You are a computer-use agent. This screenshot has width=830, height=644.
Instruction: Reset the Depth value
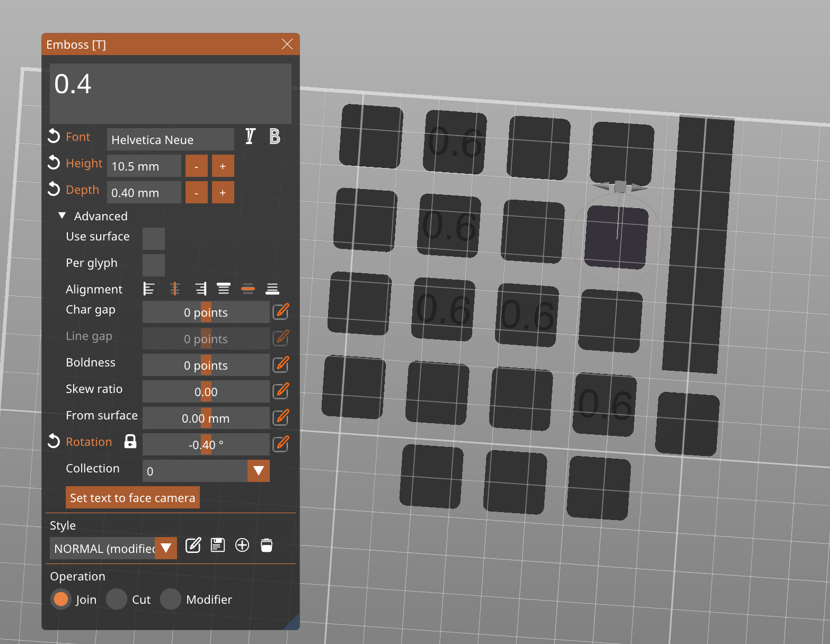click(x=54, y=189)
